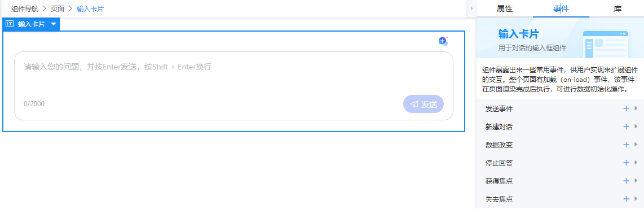644x209 pixels.
Task: Click the blue plus new-chat icon
Action: tap(442, 41)
